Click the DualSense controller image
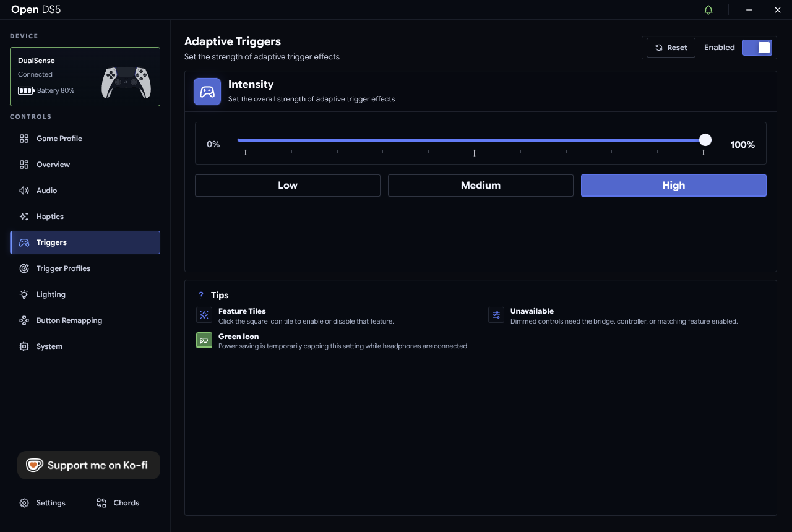The image size is (792, 532). [x=126, y=82]
